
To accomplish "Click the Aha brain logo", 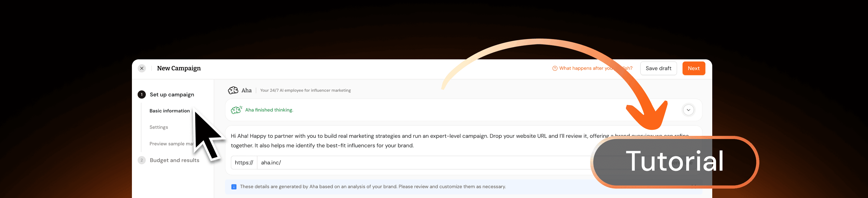I will (x=233, y=90).
